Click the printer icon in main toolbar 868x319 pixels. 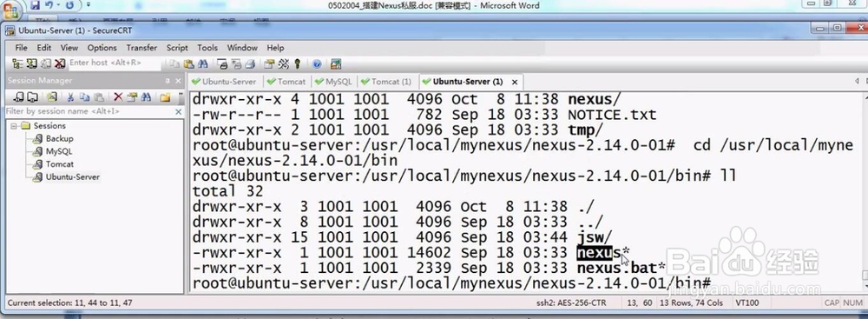click(x=250, y=63)
